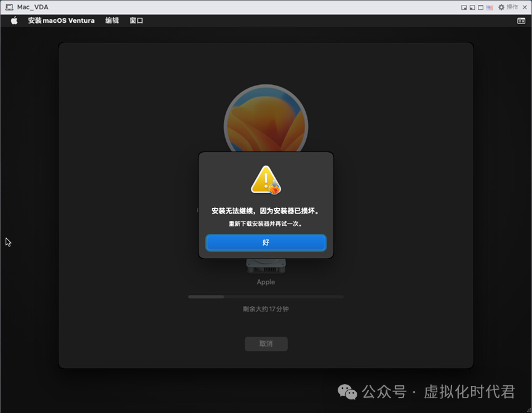Click the blue 好 button in the alert
The image size is (532, 413).
click(266, 243)
